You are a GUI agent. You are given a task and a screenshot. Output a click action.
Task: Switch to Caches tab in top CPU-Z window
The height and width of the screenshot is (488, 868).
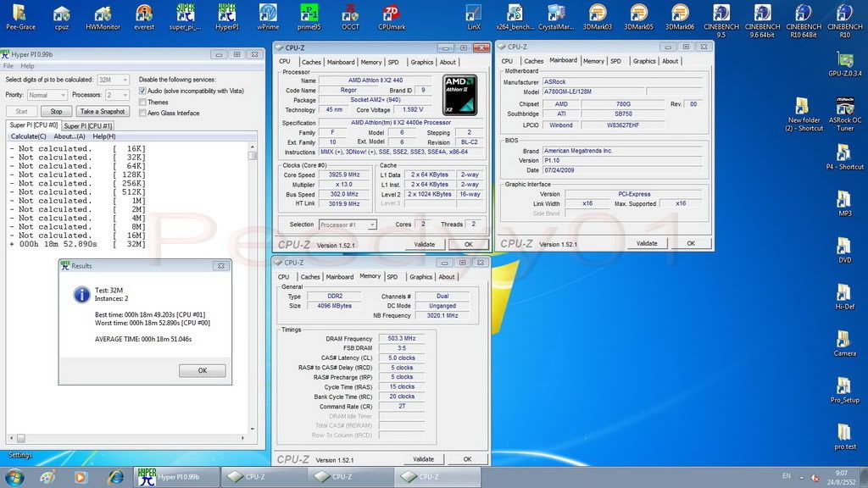(x=311, y=63)
